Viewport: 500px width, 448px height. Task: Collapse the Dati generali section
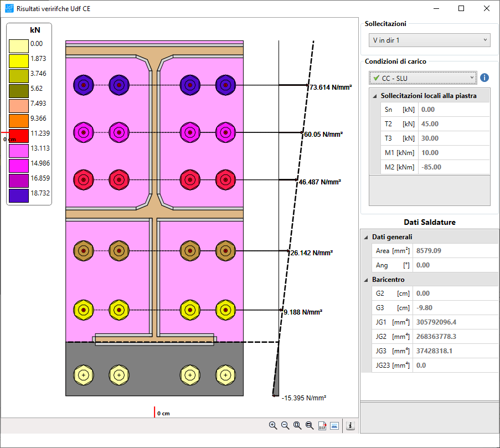[x=365, y=237]
